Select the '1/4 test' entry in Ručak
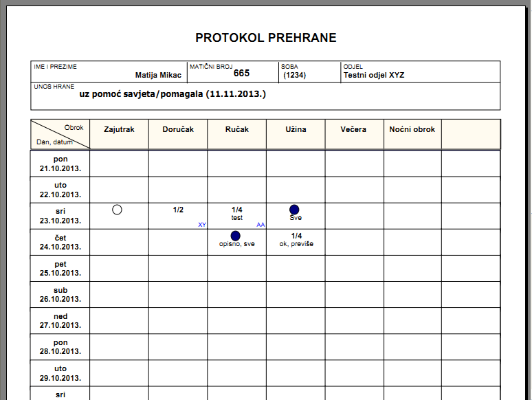Viewport: 532px width, 400px height. [x=237, y=214]
